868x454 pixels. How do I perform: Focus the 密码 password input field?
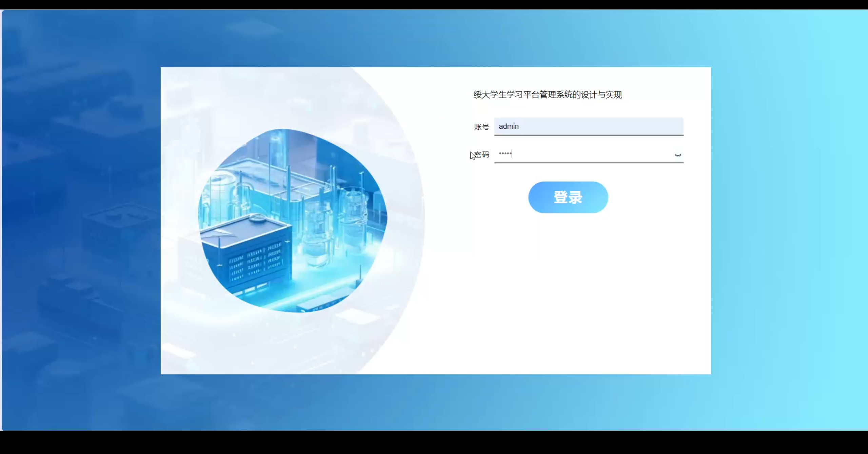(576, 154)
